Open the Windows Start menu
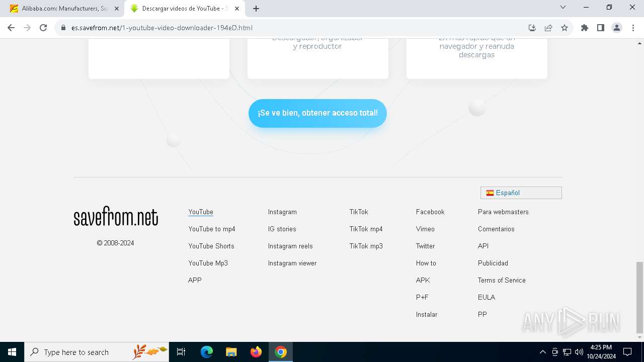 click(12, 352)
